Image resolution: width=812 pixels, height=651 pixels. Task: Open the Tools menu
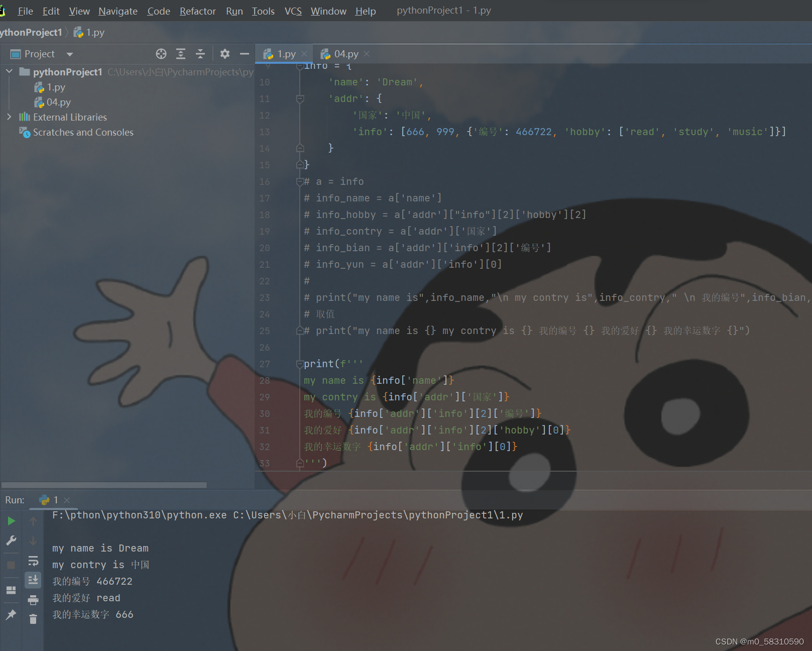click(x=263, y=11)
